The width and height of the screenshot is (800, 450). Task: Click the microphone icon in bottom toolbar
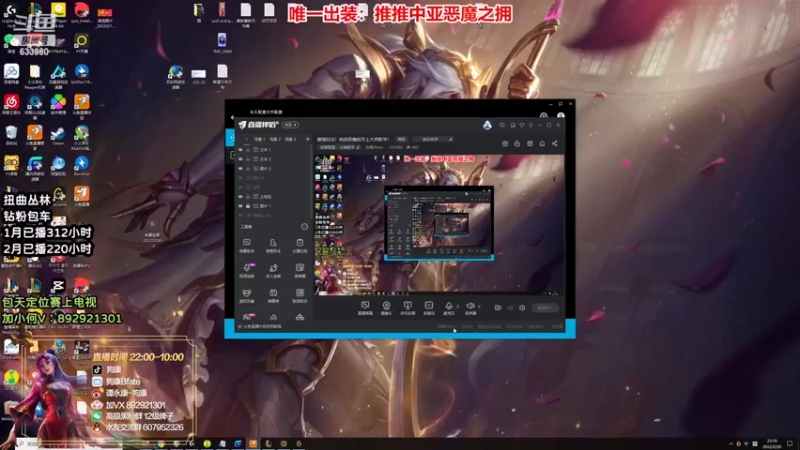click(449, 307)
